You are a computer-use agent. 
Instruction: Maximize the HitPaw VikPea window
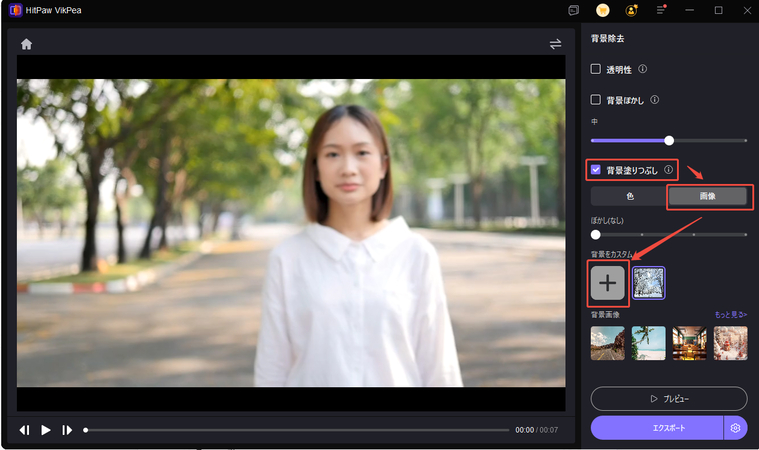pyautogui.click(x=719, y=10)
